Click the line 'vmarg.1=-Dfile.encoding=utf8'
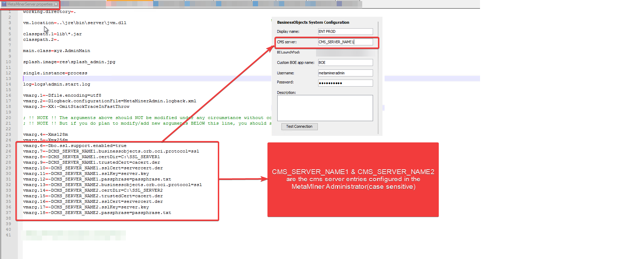The height and width of the screenshot is (259, 644). pyautogui.click(x=62, y=96)
